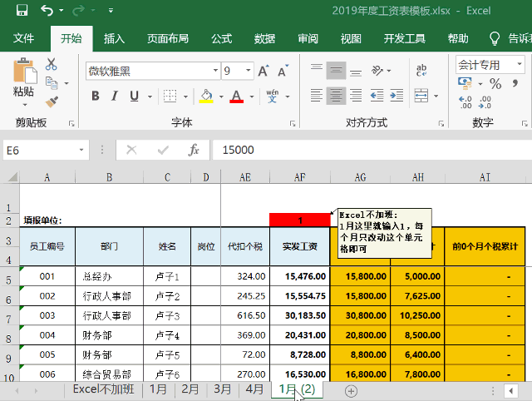The width and height of the screenshot is (532, 401).
Task: Open the font name box showing 微软雅黑
Action: point(153,71)
